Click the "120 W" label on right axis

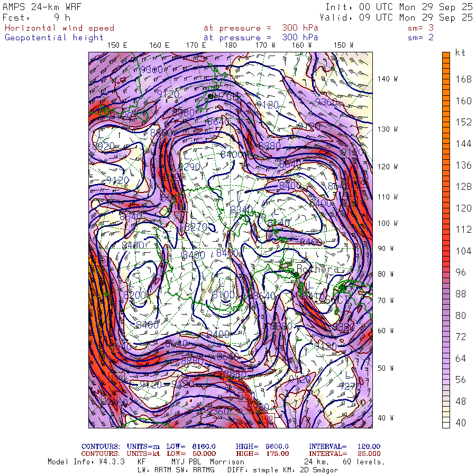tap(388, 167)
